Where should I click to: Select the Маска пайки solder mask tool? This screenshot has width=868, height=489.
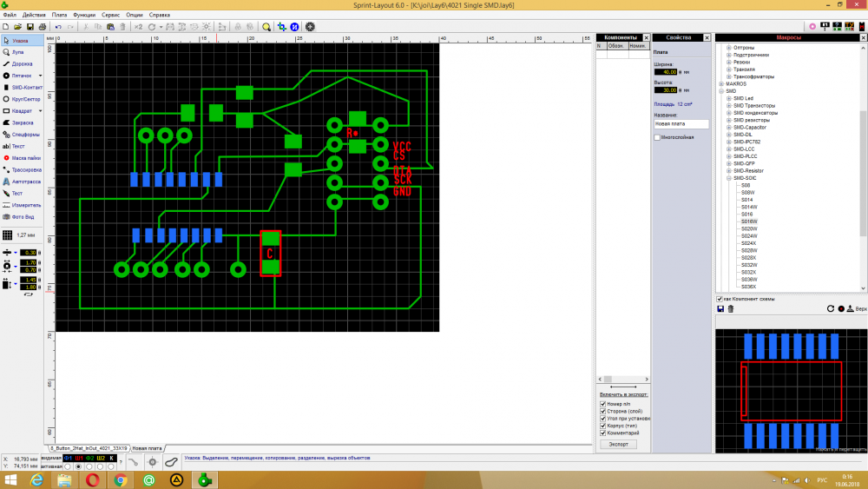tap(26, 158)
